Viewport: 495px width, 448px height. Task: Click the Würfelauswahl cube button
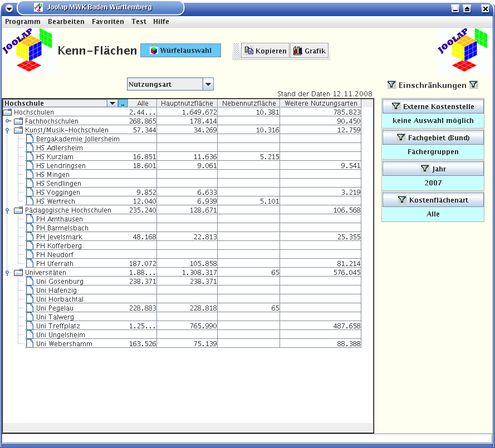tap(180, 50)
